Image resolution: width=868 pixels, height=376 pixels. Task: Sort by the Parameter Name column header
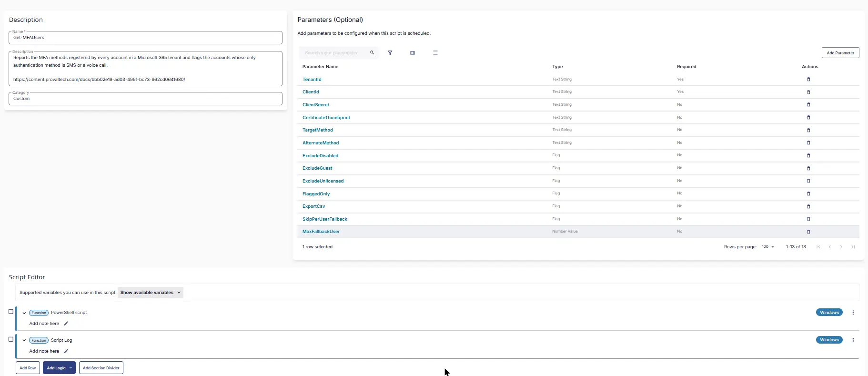[x=320, y=67]
